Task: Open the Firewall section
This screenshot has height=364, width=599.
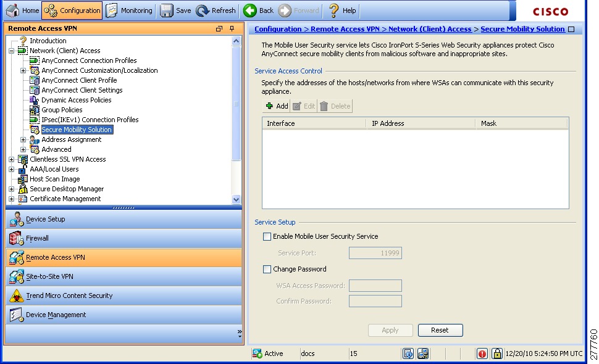Action: pyautogui.click(x=124, y=239)
